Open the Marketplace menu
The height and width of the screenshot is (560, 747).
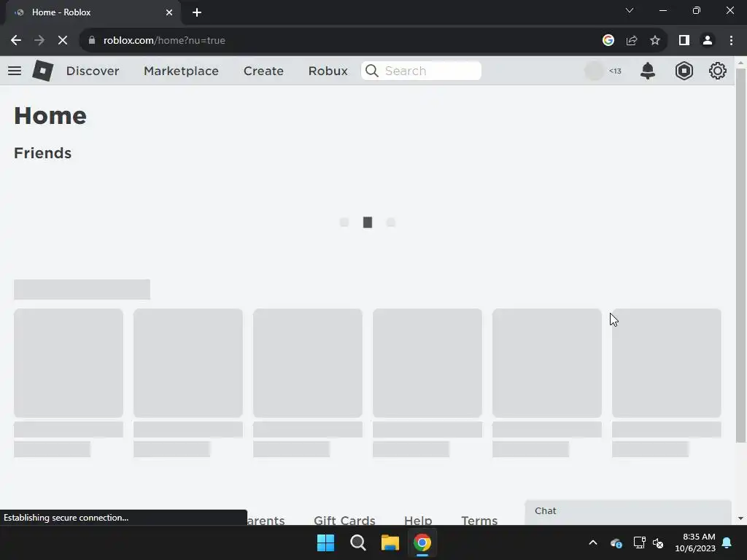181,71
